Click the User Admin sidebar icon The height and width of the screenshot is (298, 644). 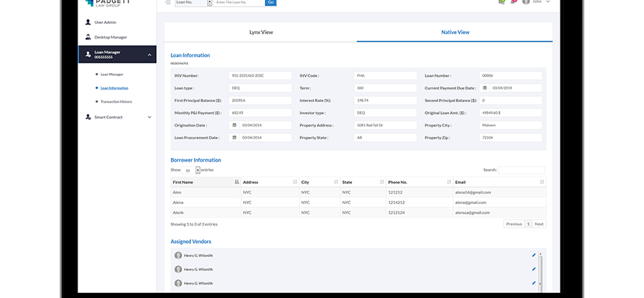88,22
